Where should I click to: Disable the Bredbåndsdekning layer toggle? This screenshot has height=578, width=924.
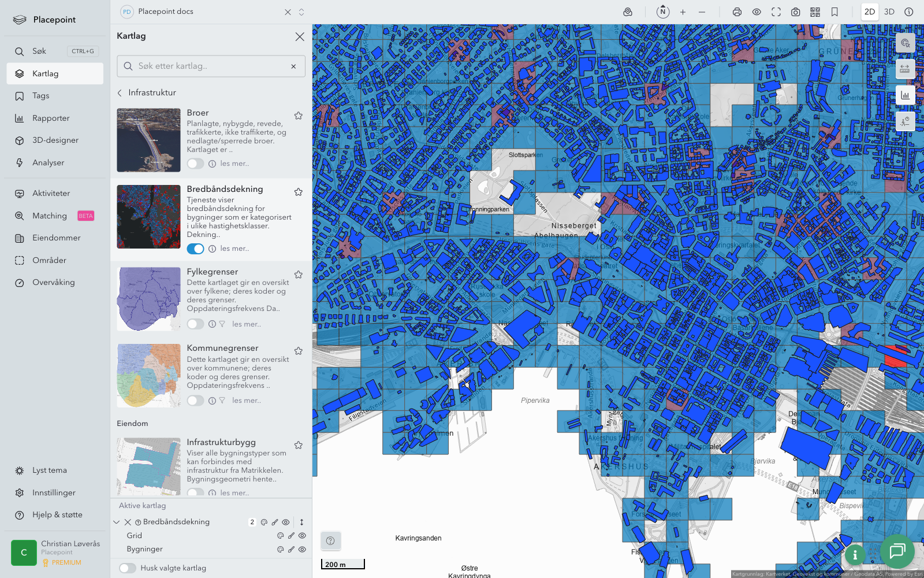click(195, 249)
